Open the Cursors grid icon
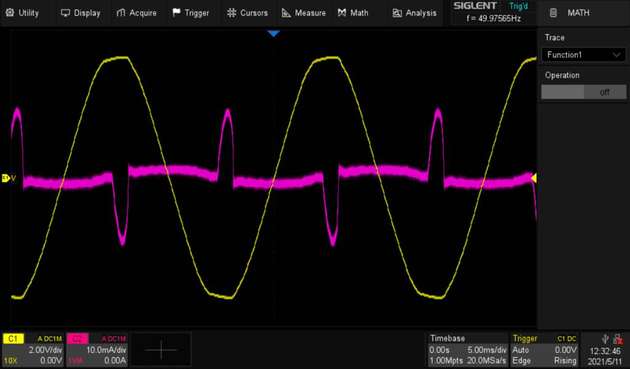This screenshot has width=630, height=369. [x=231, y=13]
